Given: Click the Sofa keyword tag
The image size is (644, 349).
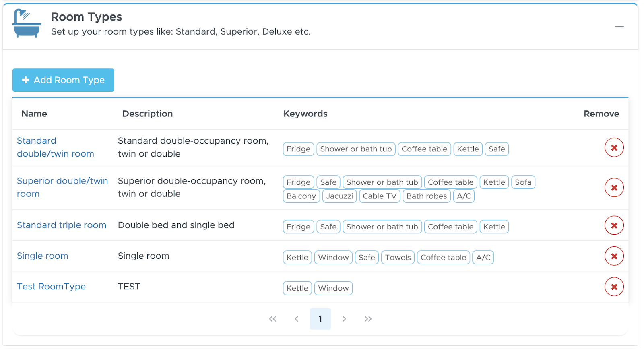Looking at the screenshot, I should [x=523, y=182].
